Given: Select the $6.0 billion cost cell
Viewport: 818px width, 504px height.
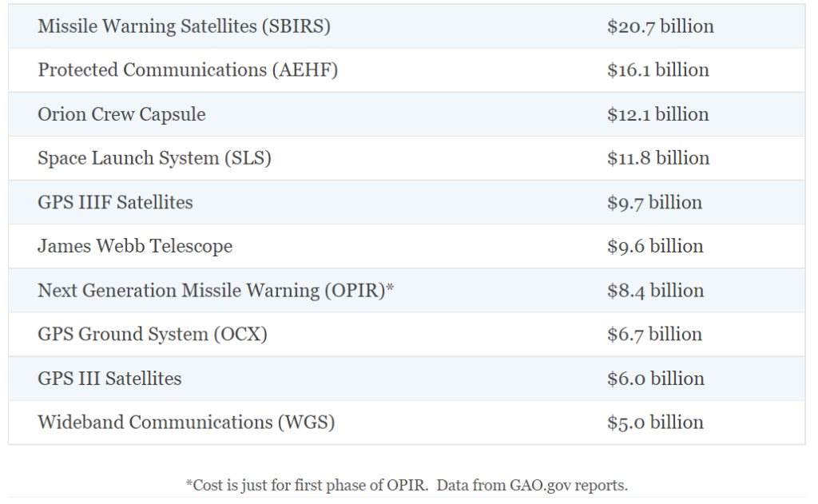Looking at the screenshot, I should (x=655, y=378).
